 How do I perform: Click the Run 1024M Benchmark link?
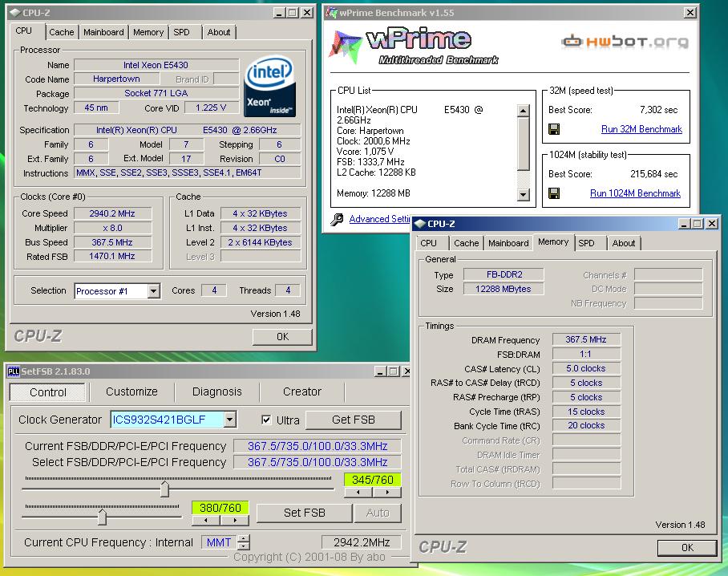tap(635, 193)
